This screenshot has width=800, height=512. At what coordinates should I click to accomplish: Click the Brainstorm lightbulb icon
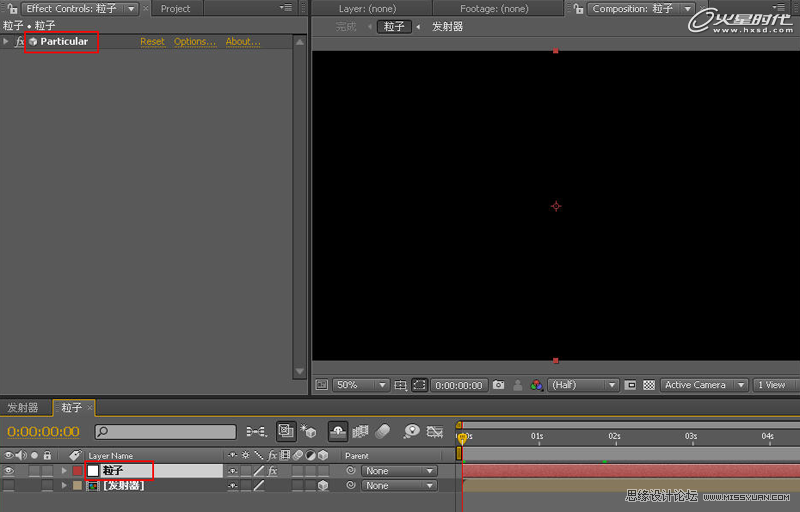411,431
